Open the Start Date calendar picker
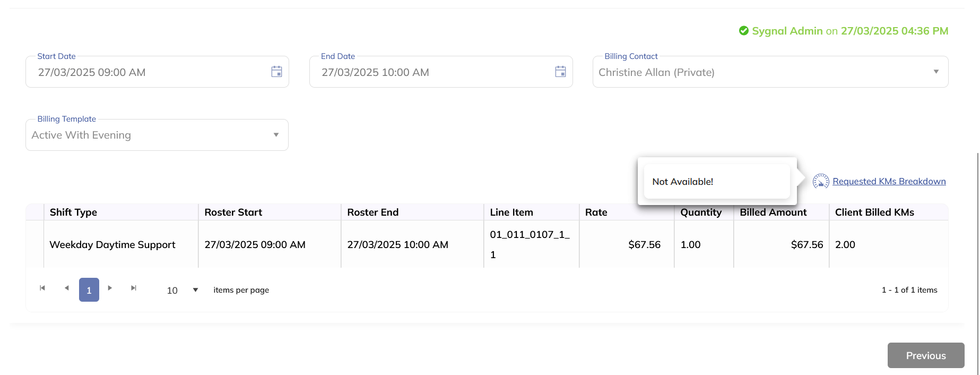The width and height of the screenshot is (980, 375). pyautogui.click(x=276, y=72)
